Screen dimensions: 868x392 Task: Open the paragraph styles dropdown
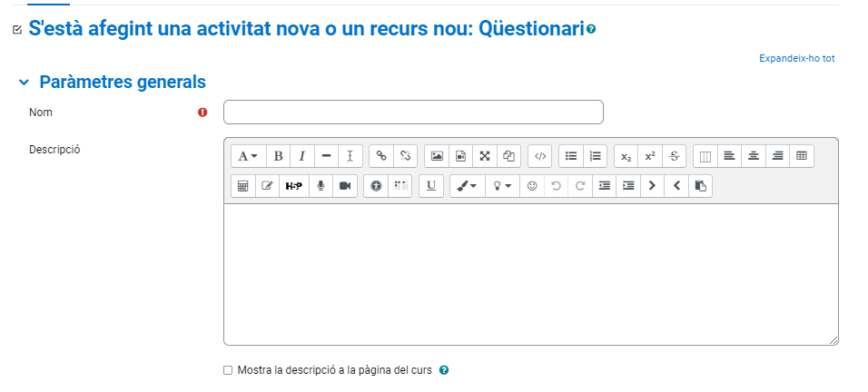248,156
